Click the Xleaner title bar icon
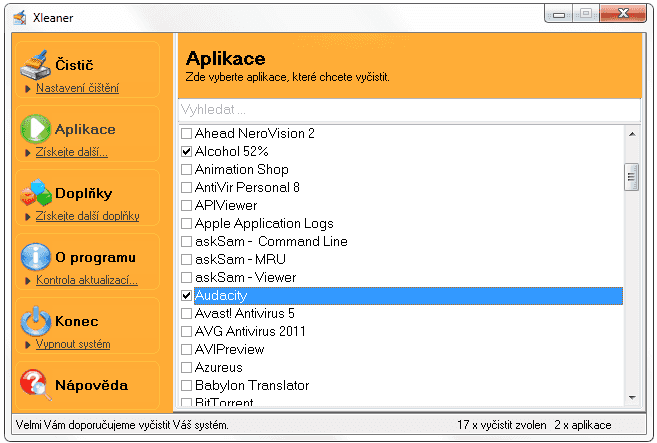Screen dimensions: 657x443 (x=20, y=18)
